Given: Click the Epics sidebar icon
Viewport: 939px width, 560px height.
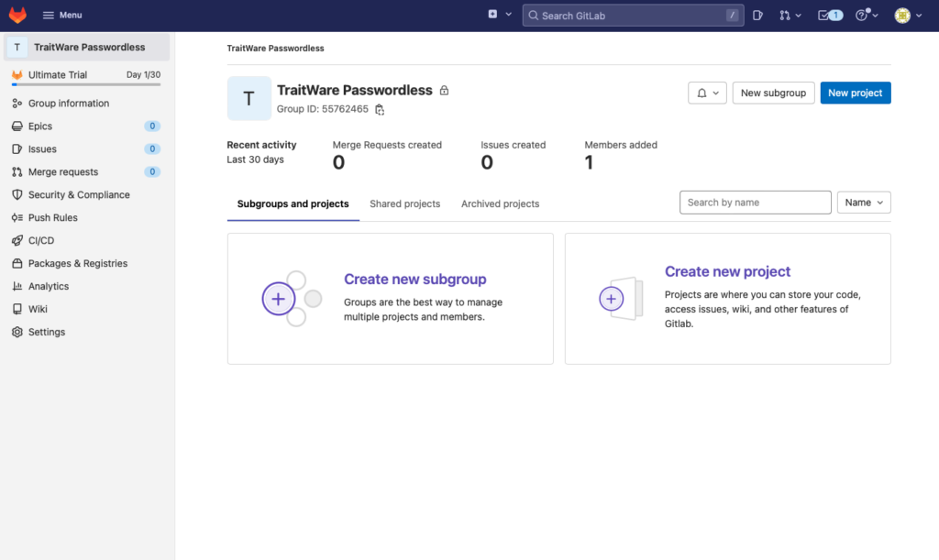Looking at the screenshot, I should [17, 126].
